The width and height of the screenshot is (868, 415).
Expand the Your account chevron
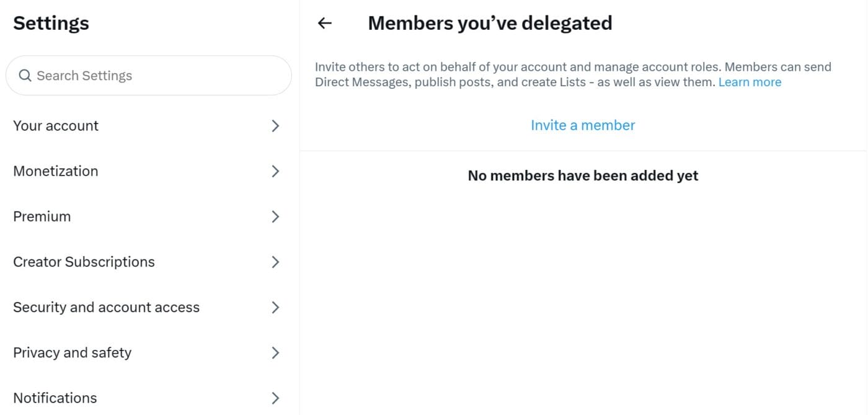[276, 126]
